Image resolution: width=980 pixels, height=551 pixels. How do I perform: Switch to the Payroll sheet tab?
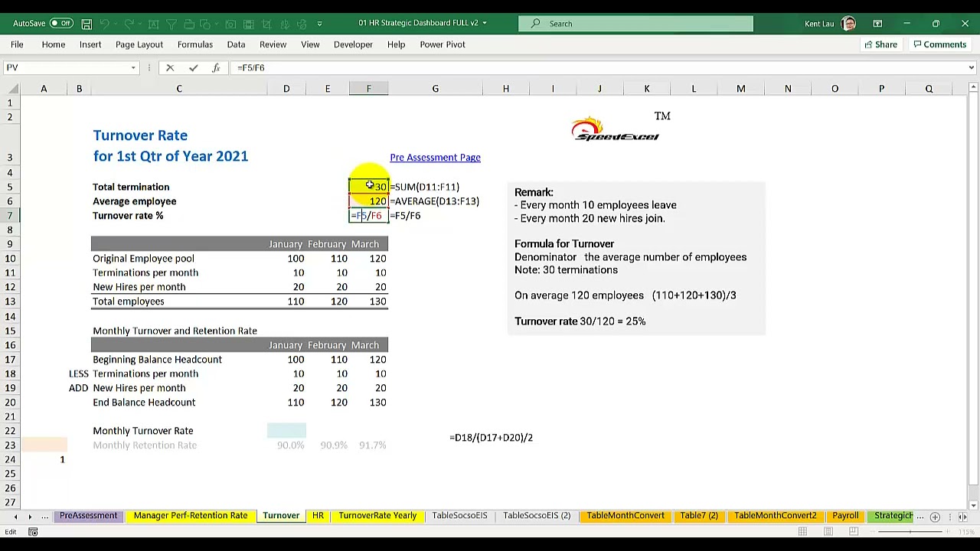(845, 516)
